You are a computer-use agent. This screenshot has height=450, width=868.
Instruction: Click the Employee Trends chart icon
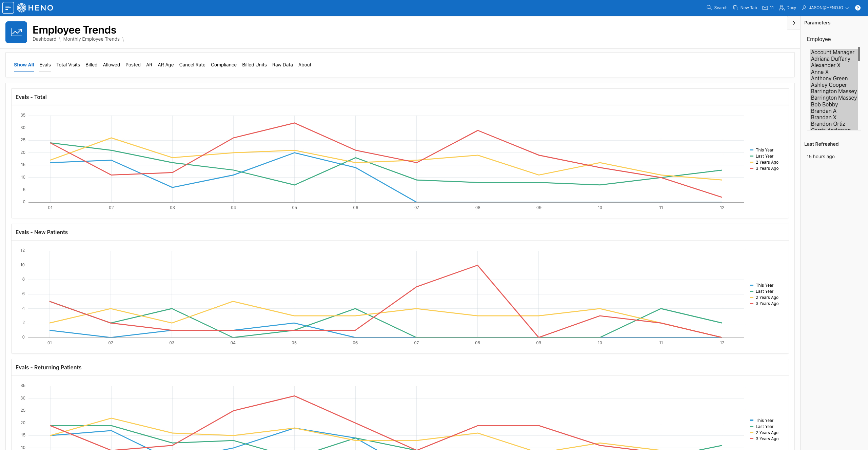coord(16,32)
